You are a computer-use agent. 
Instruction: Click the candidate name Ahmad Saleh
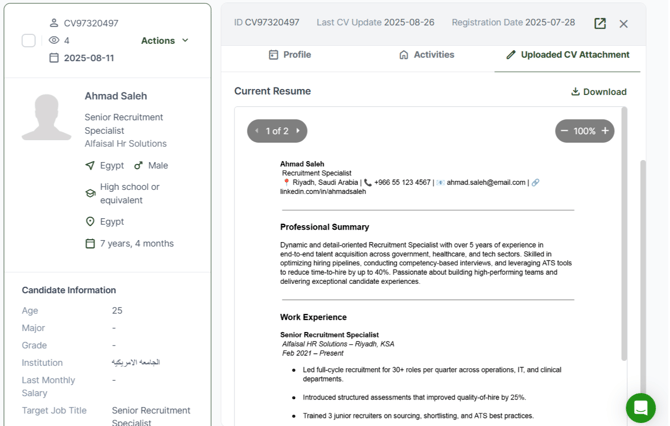(116, 96)
